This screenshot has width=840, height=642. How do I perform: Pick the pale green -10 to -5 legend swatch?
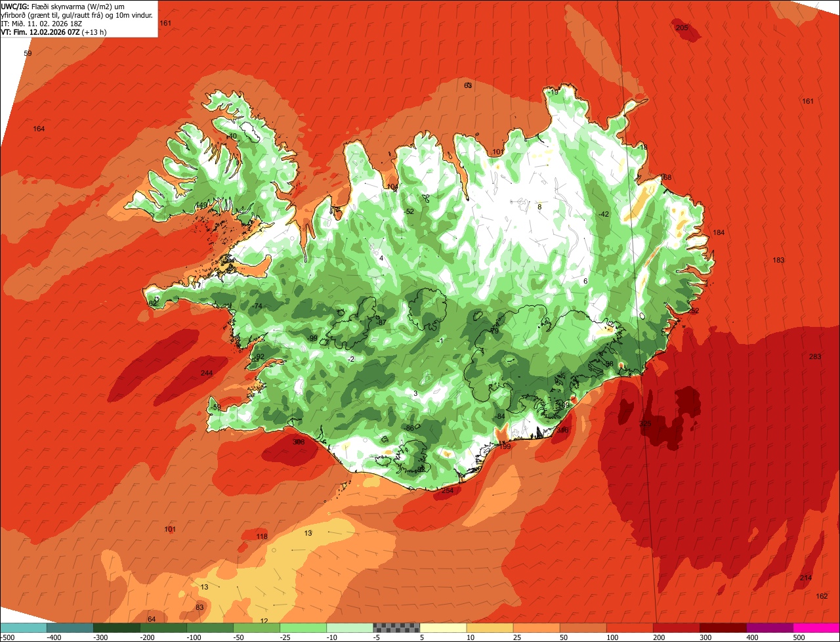(350, 628)
